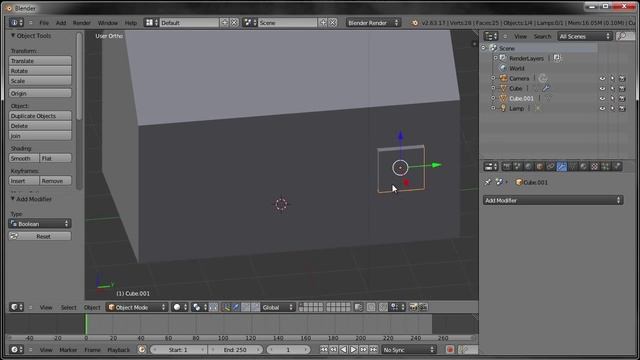Click the Smooth shading button
The width and height of the screenshot is (640, 360).
24,158
